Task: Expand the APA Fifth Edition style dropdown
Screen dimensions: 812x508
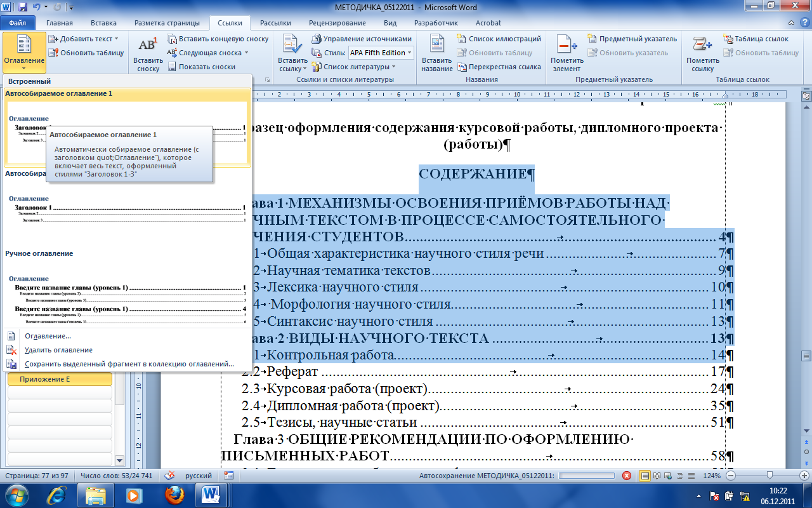Action: 381,53
